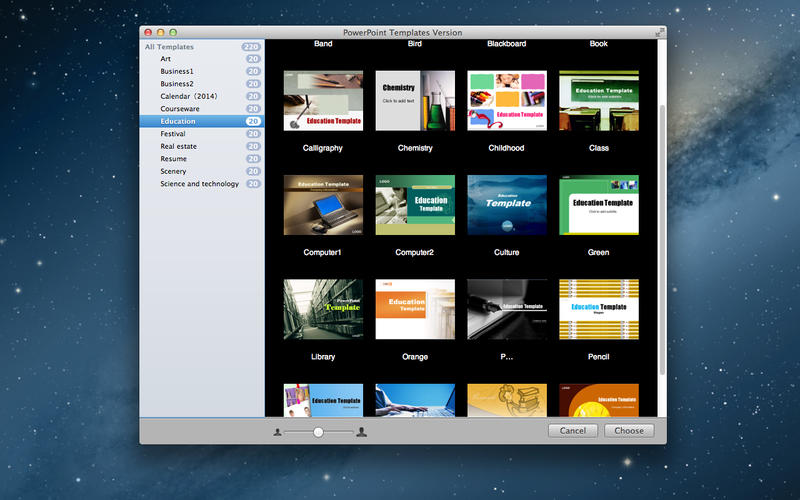Select the Education category in sidebar
Screen dimensions: 800x500
178,121
